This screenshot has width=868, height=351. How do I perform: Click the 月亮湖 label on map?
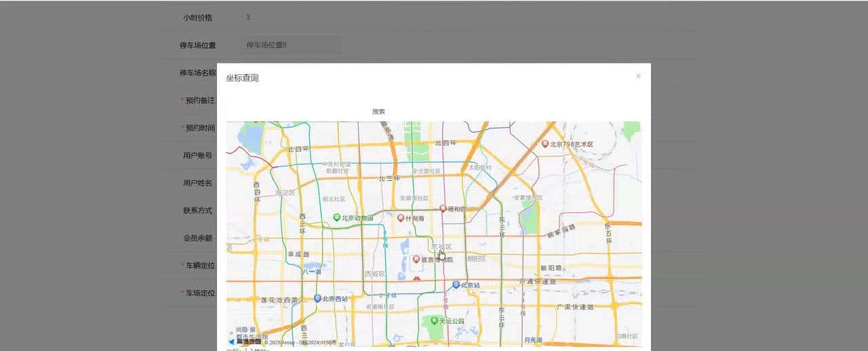534,339
